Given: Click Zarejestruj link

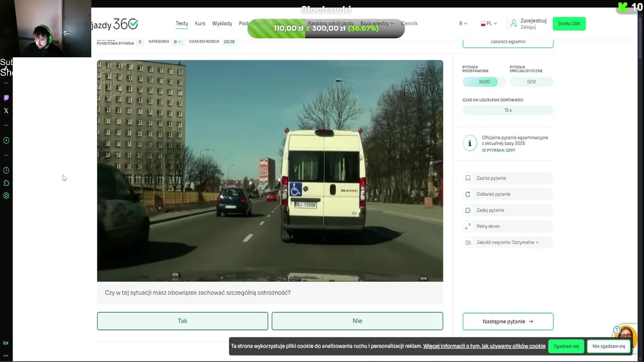Looking at the screenshot, I should tap(533, 21).
